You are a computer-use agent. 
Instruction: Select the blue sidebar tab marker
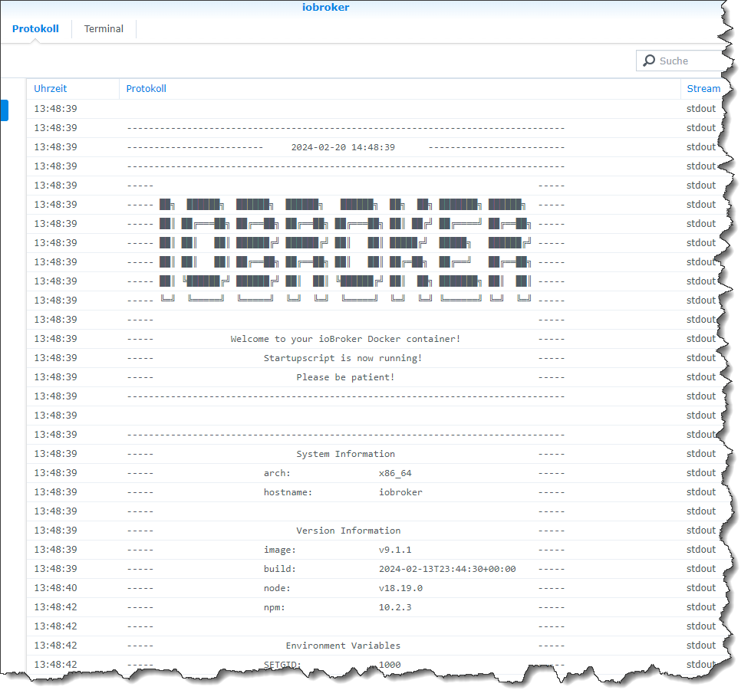5,110
